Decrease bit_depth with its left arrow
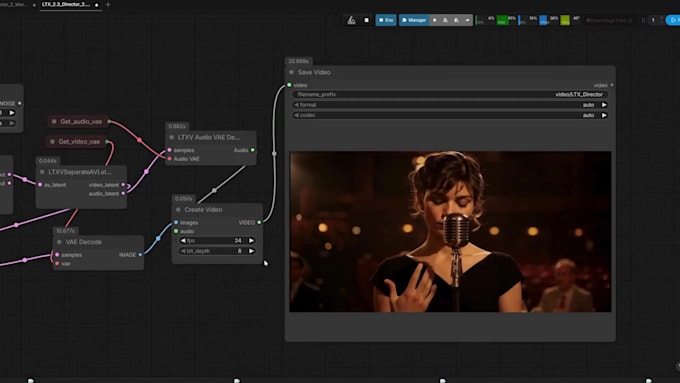 click(183, 251)
